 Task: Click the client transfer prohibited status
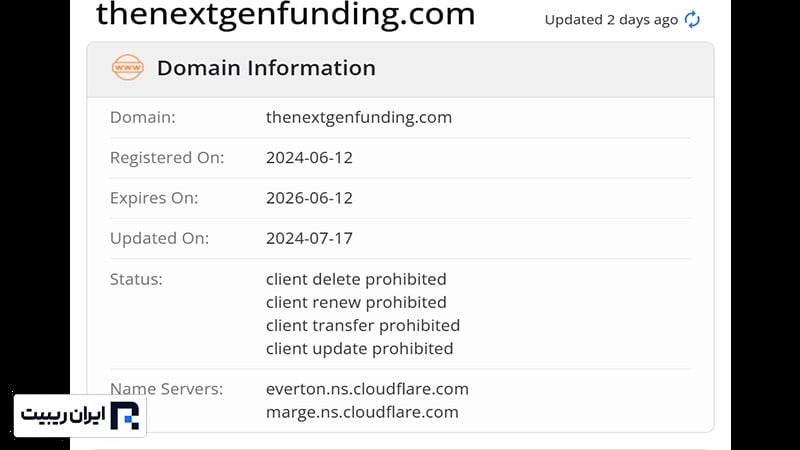pyautogui.click(x=363, y=325)
